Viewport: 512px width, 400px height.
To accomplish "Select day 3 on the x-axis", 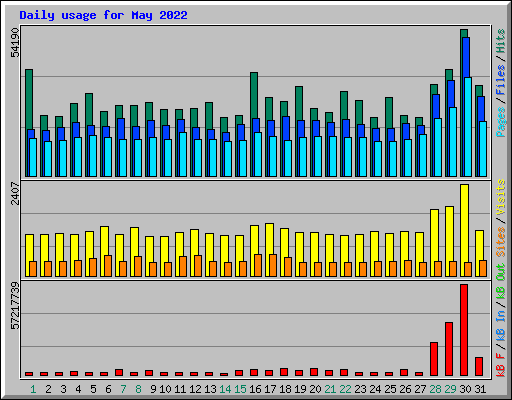I will pyautogui.click(x=63, y=389).
